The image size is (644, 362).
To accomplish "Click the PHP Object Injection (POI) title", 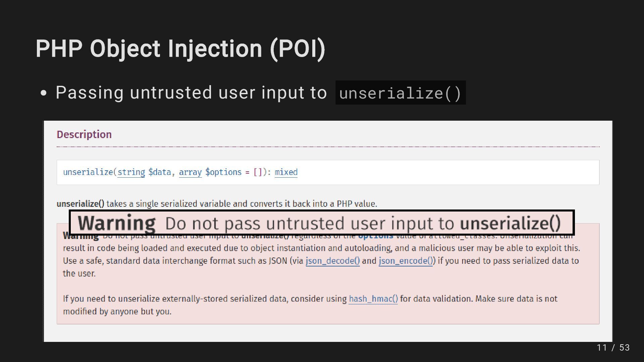I will [180, 49].
